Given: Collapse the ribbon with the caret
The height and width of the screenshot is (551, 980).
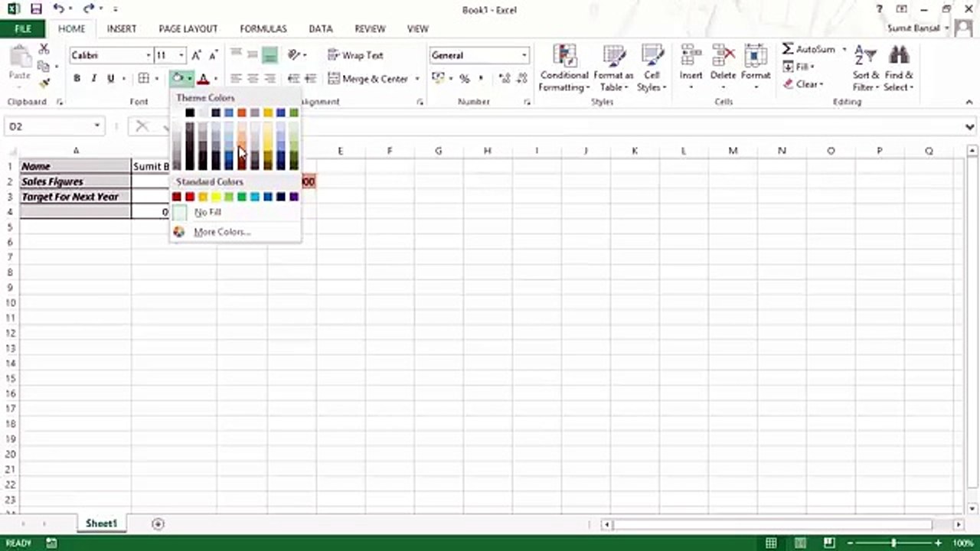Looking at the screenshot, I should 970,102.
